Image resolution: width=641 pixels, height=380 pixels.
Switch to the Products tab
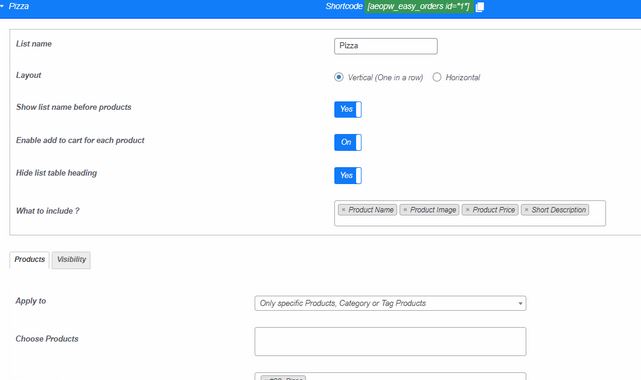[29, 260]
